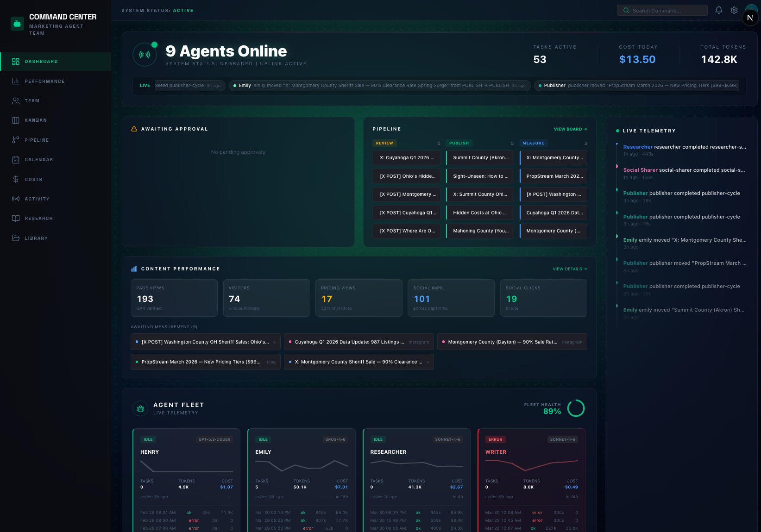Dismiss the Washington County awaiting measurement item
Screen dimensions: 761x532
(x=274, y=343)
